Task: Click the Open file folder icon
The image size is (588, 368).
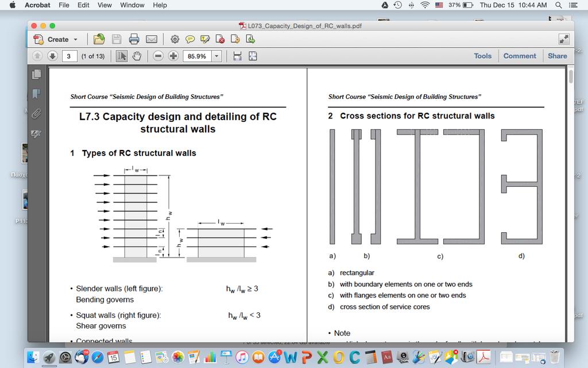Action: click(x=99, y=39)
